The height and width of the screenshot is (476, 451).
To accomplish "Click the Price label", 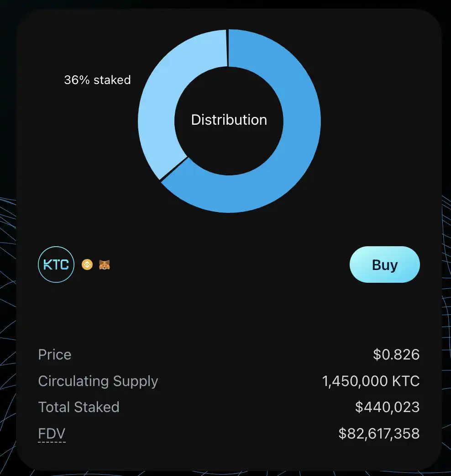I will [x=55, y=354].
